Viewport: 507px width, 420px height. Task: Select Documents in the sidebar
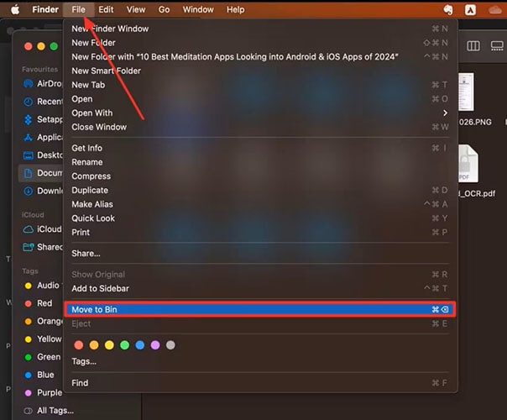(41, 173)
